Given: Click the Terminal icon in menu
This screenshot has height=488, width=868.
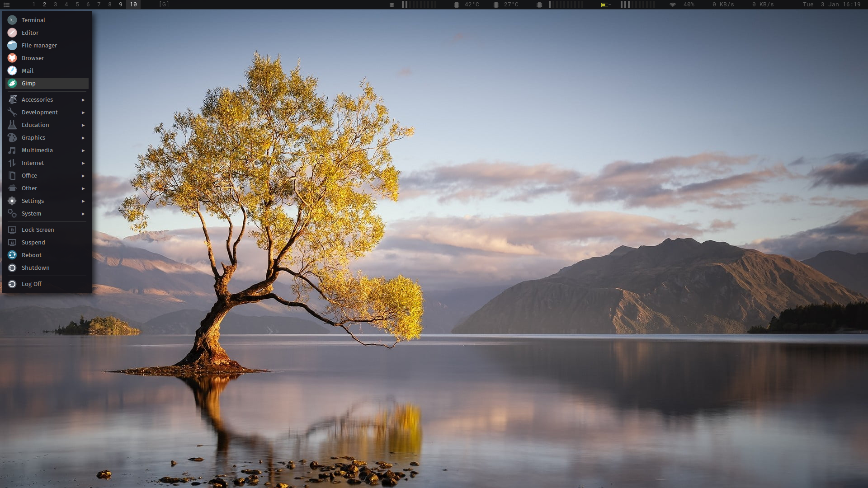Looking at the screenshot, I should pyautogui.click(x=12, y=20).
